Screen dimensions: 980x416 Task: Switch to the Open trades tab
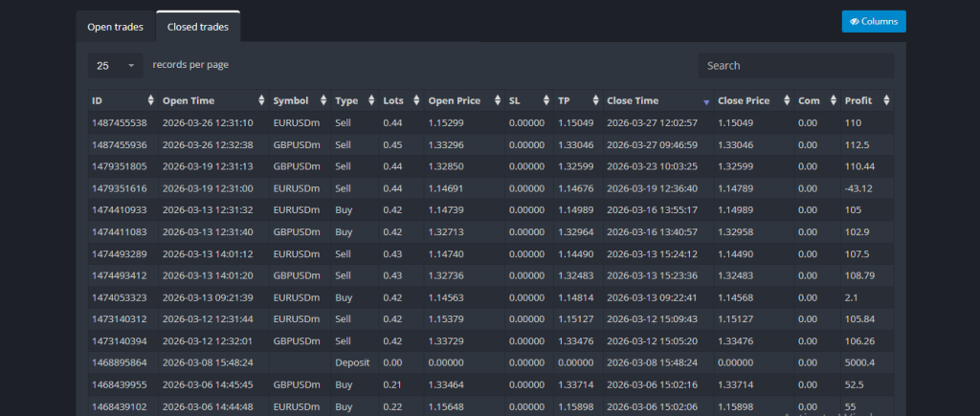point(115,27)
